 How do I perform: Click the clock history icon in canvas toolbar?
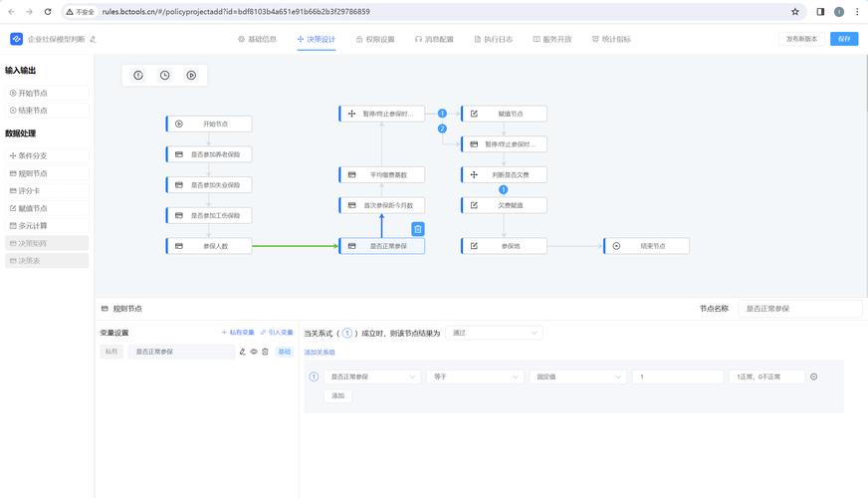click(x=164, y=75)
